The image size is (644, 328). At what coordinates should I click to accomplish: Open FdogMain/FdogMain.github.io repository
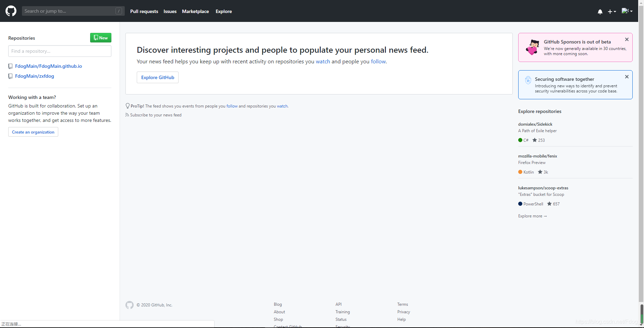(48, 66)
